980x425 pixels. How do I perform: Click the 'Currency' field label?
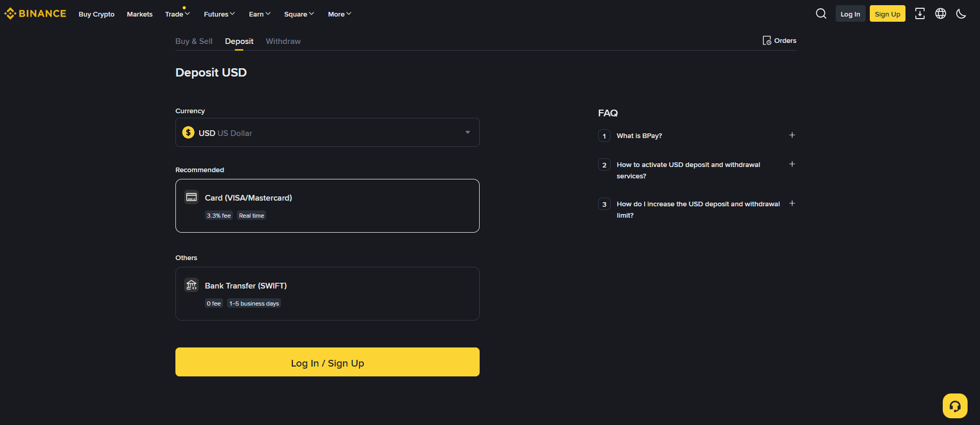tap(190, 111)
